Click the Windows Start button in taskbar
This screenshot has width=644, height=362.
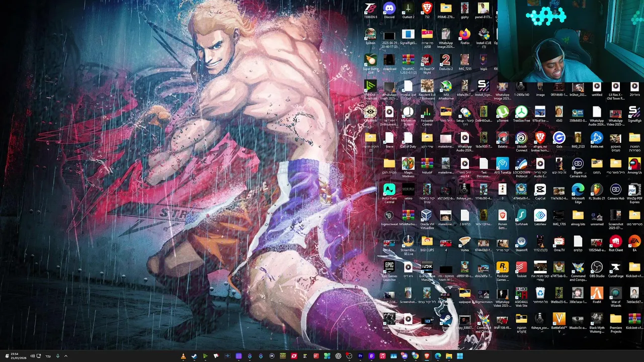point(460,356)
